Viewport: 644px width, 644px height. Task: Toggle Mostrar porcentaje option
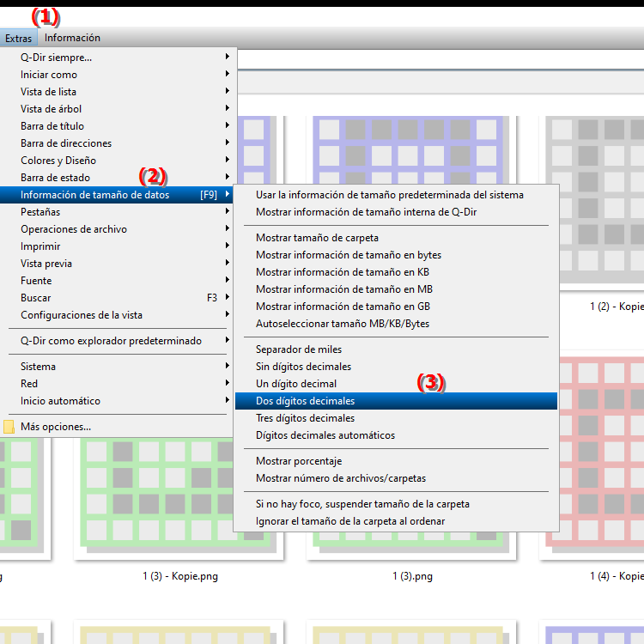tap(396, 461)
